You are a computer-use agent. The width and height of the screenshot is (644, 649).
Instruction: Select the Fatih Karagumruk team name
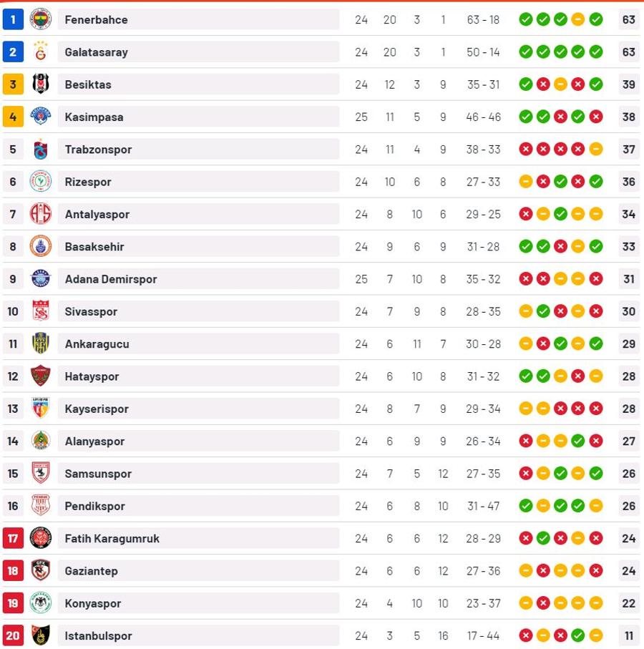point(112,539)
